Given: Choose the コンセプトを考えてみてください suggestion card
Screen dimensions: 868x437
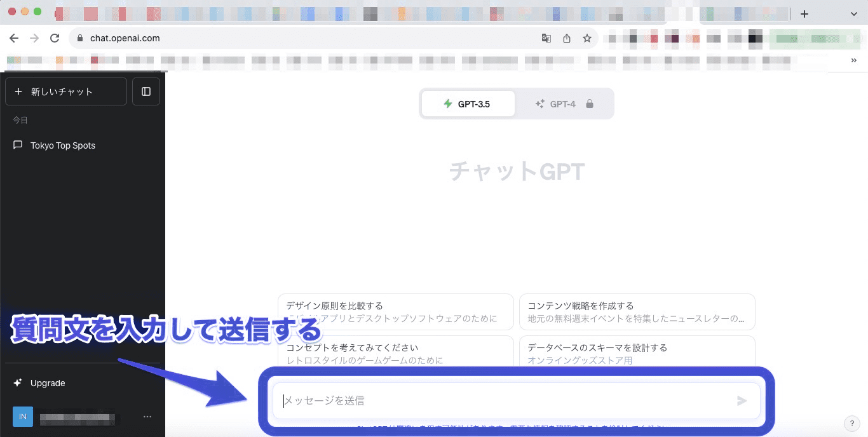Looking at the screenshot, I should tap(396, 352).
